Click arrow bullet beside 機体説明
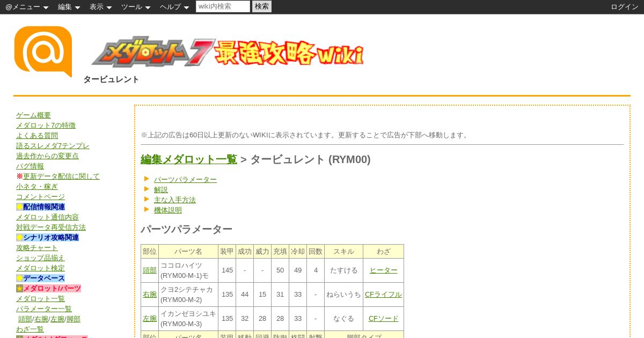Screen dimensions: 644x338 tap(147, 209)
